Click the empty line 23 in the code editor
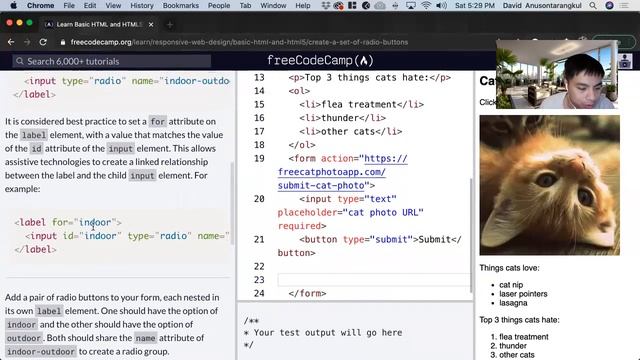Image resolution: width=640 pixels, height=360 pixels. (374, 280)
